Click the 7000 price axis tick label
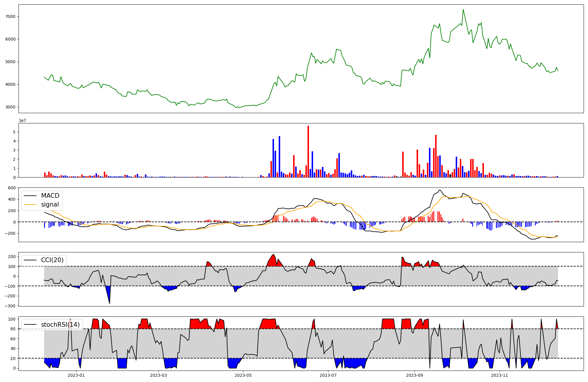 point(10,17)
